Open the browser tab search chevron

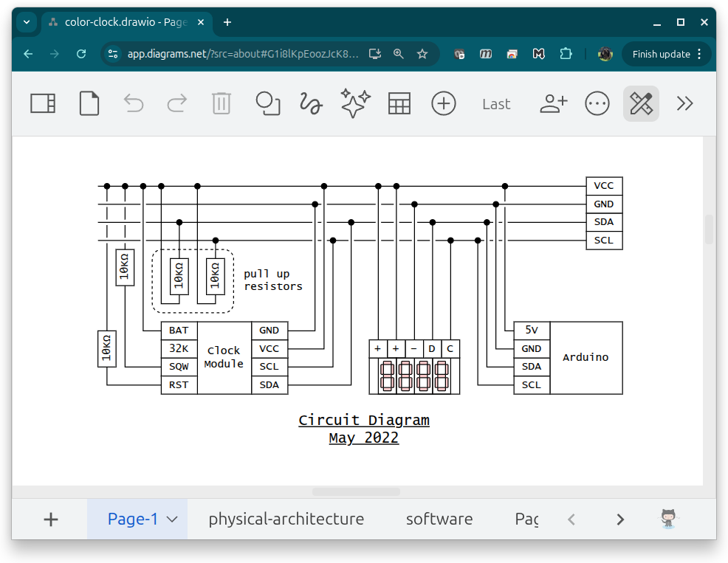[x=27, y=22]
